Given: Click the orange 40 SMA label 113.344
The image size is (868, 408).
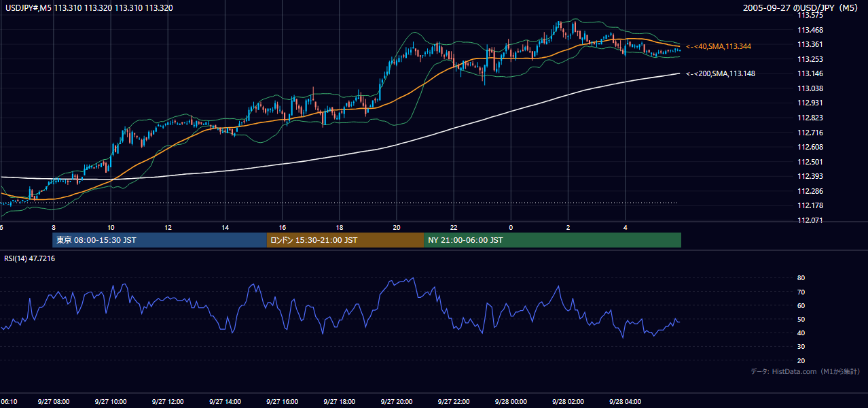Looking at the screenshot, I should pos(719,46).
